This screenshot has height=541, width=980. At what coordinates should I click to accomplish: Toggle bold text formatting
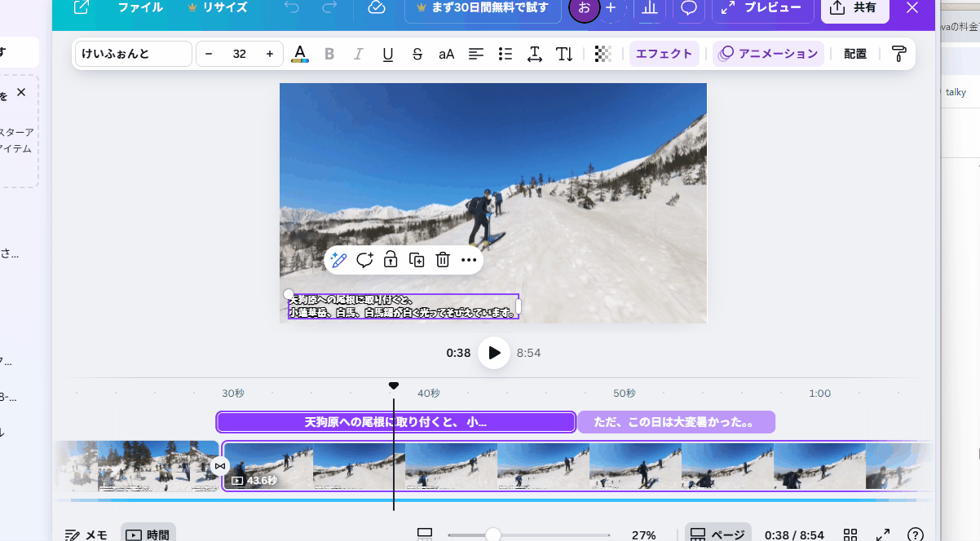[329, 54]
